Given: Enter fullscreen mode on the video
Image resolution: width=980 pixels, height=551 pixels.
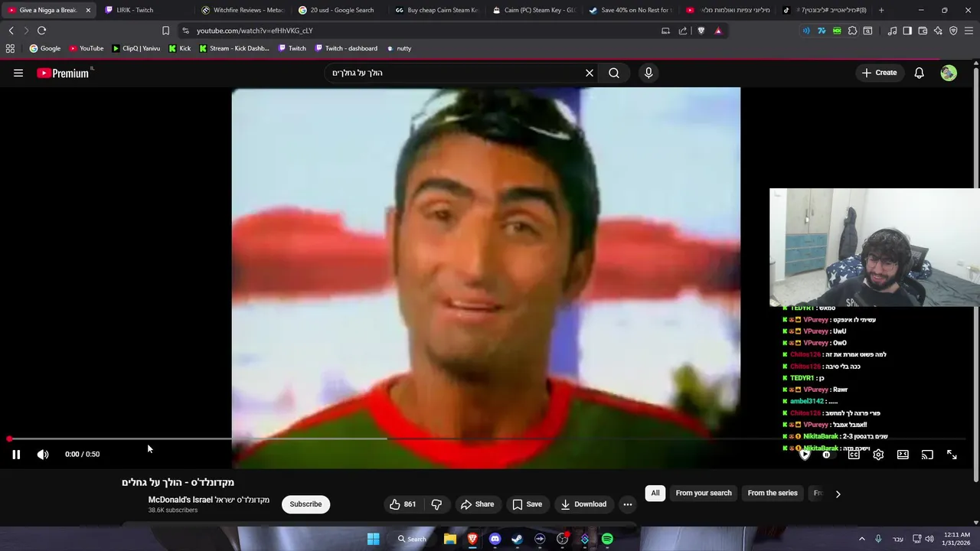Looking at the screenshot, I should tap(952, 455).
